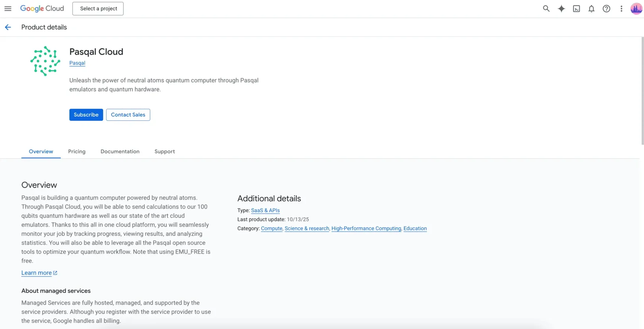Screen dimensions: 644x329
Task: Open the Select a project picker
Action: 98,9
